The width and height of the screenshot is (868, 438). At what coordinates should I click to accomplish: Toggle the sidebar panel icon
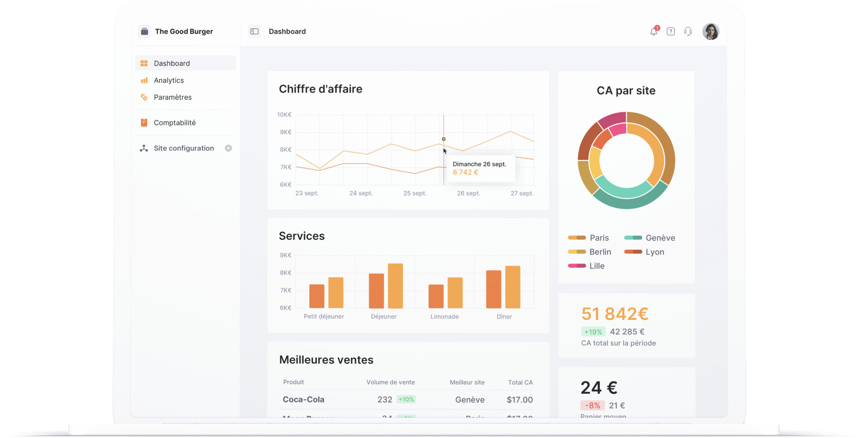(x=254, y=32)
